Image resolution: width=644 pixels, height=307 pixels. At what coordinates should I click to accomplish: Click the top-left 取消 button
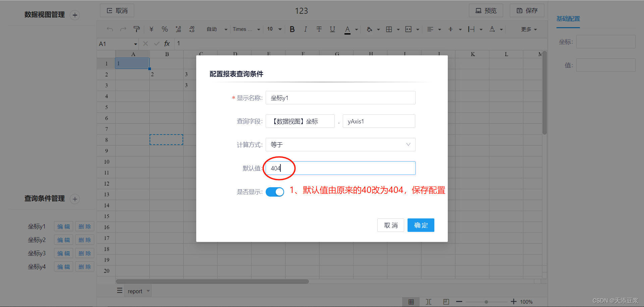coord(117,10)
